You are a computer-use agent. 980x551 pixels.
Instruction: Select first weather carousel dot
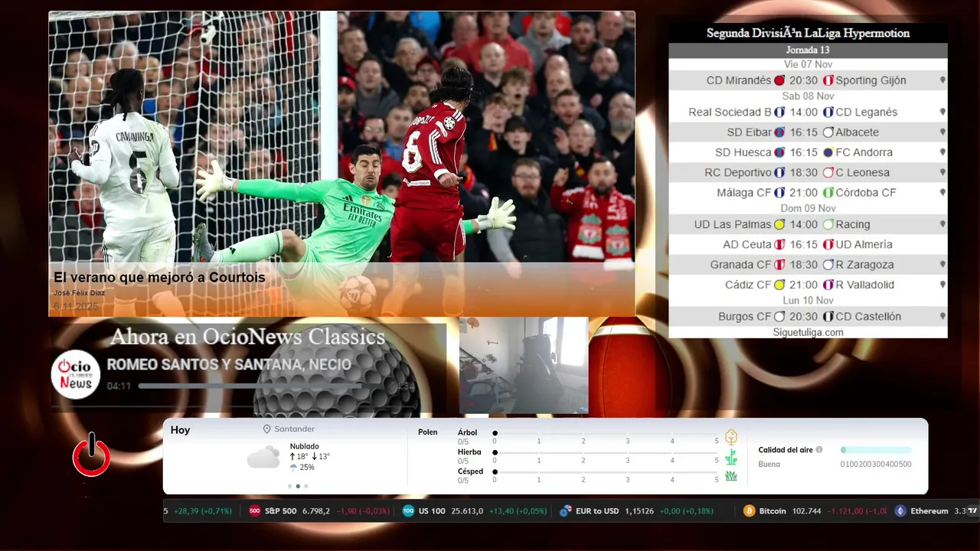point(290,486)
